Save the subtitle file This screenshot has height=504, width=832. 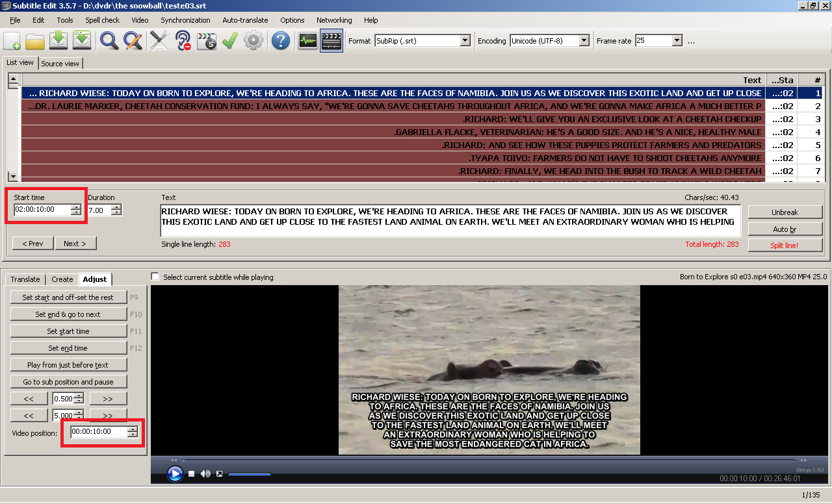[58, 41]
